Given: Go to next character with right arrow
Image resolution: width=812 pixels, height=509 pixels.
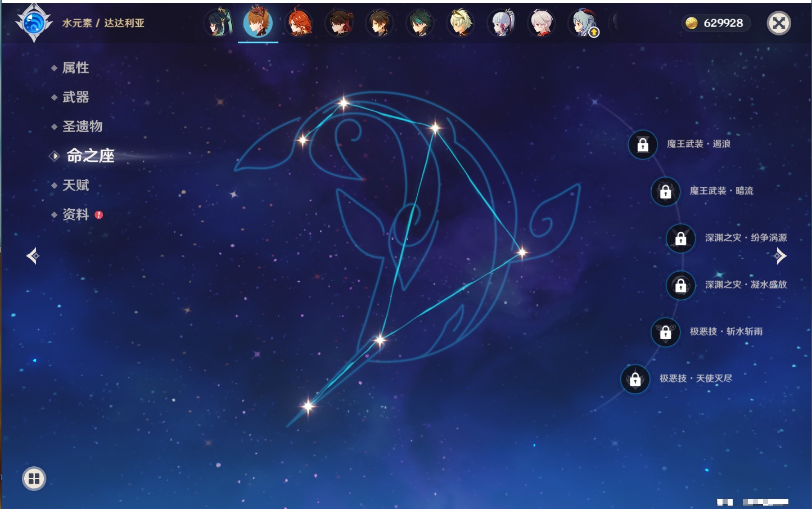Looking at the screenshot, I should (780, 256).
